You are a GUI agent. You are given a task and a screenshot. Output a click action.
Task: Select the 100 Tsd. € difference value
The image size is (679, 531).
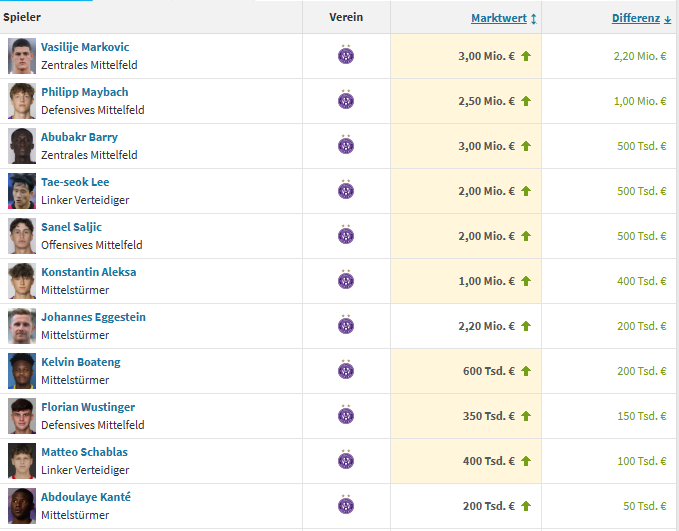[641, 462]
